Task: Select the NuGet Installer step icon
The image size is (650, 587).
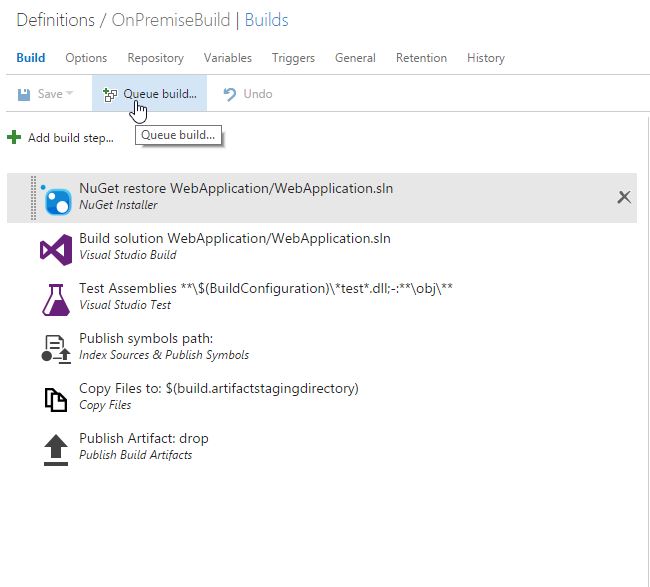Action: point(56,201)
